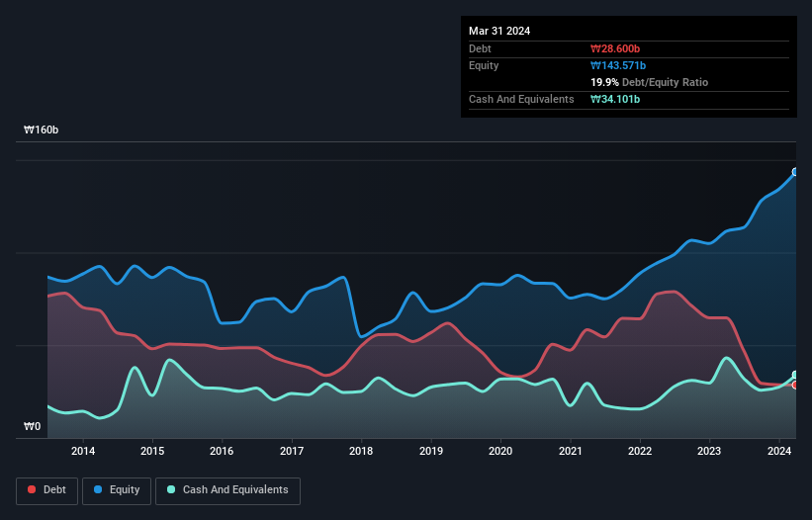Toggle Cash And Equivalents legend button
The height and width of the screenshot is (520, 812).
(x=227, y=490)
